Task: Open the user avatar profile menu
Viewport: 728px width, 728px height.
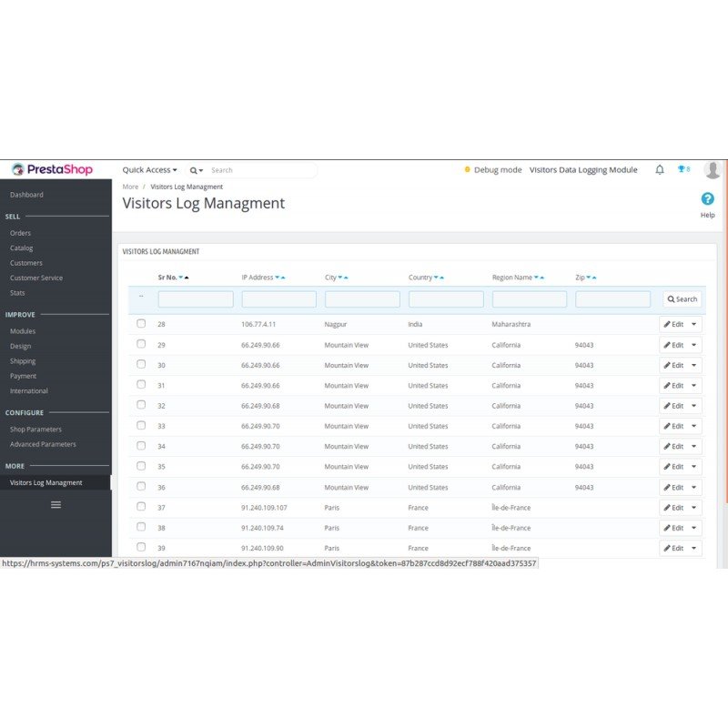Action: 713,170
